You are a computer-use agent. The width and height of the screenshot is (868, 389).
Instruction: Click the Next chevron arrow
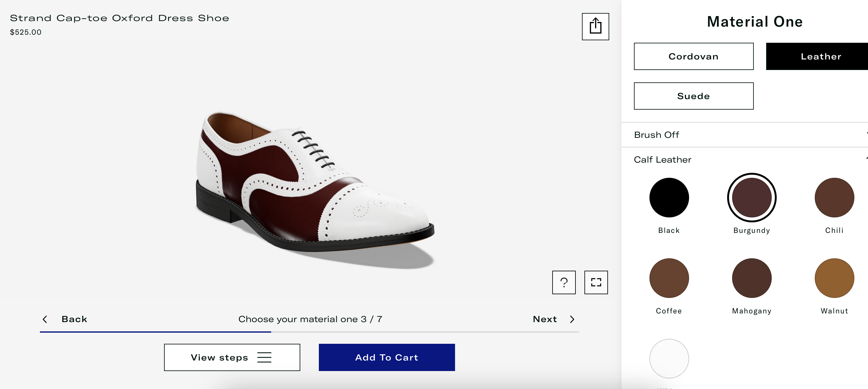tap(572, 319)
